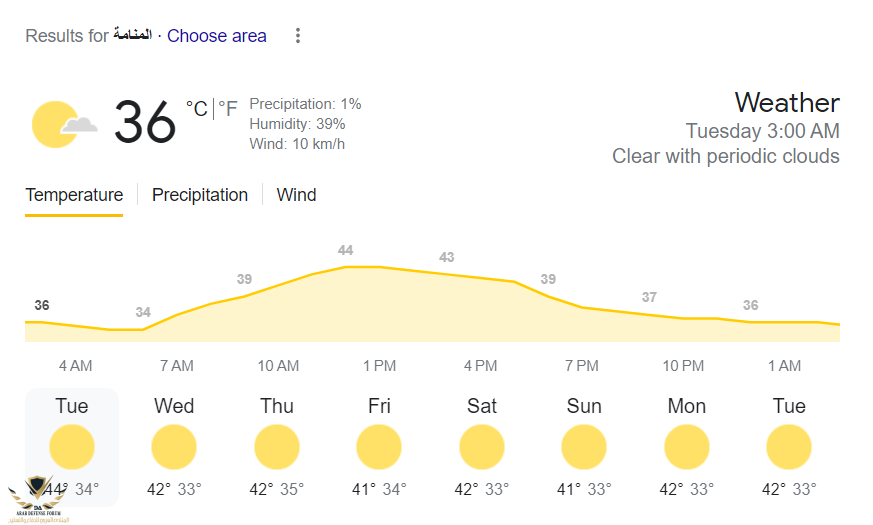Image resolution: width=873 pixels, height=525 pixels.
Task: Click Friday's sunny forecast icon
Action: pos(379,447)
